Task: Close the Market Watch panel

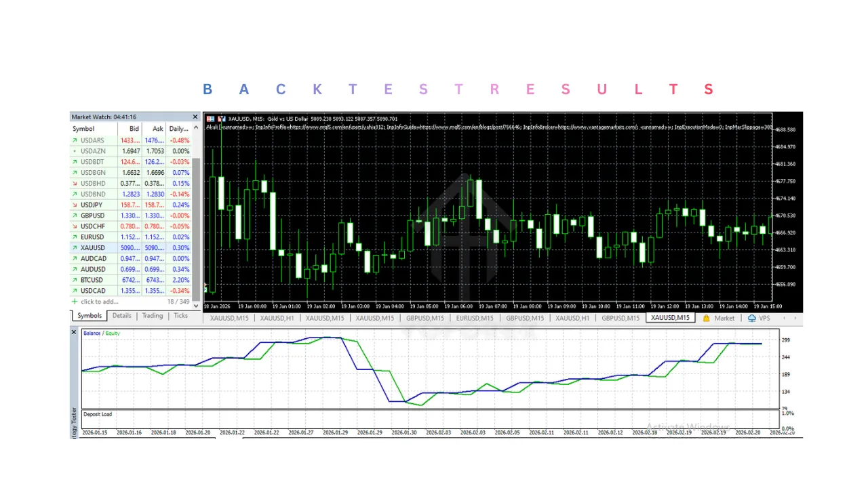Action: pyautogui.click(x=195, y=117)
